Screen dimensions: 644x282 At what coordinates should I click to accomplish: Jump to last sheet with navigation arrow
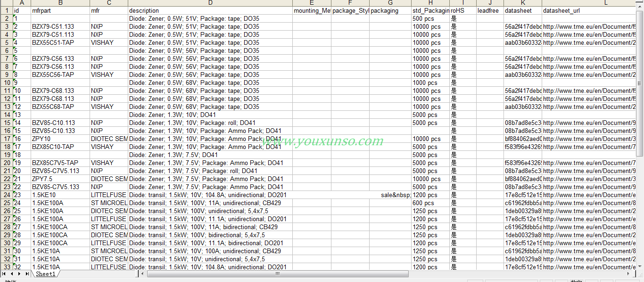tap(27, 274)
